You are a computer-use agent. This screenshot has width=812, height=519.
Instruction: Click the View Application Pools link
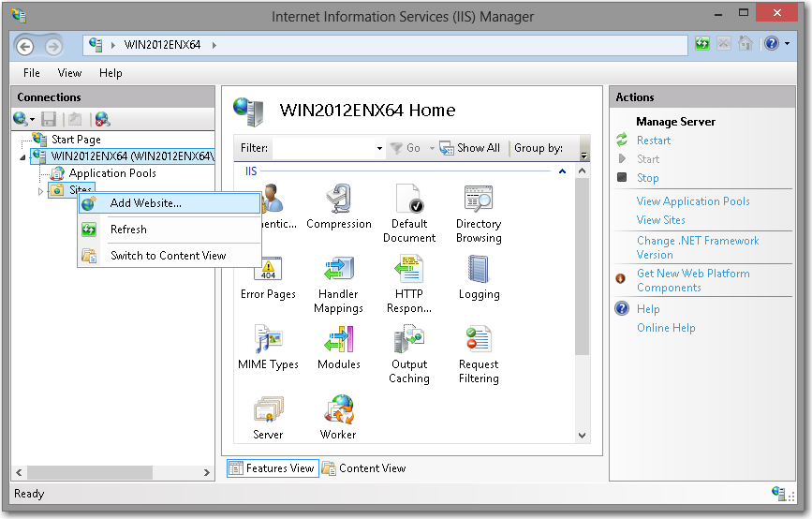[693, 201]
